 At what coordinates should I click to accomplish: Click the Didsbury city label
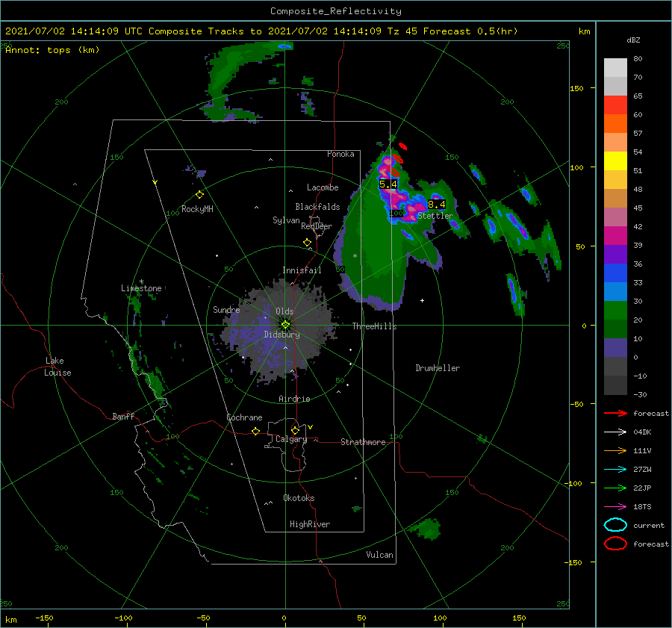[x=282, y=335]
